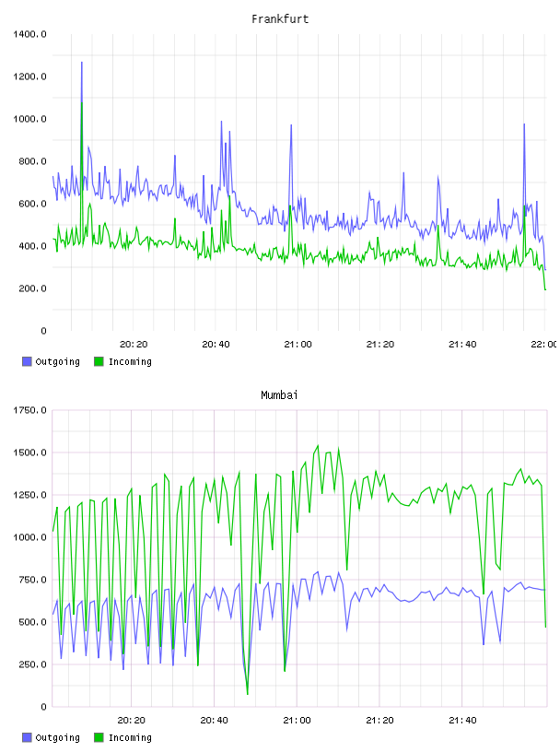Click the Frankfurt chart title
The height and width of the screenshot is (752, 560).
pos(280,19)
